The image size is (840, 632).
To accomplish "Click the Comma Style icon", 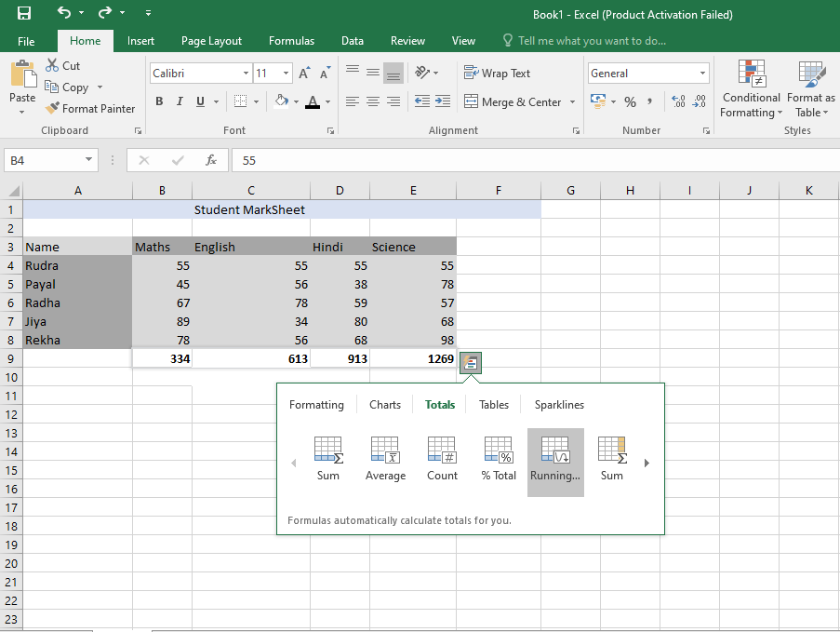I will [650, 101].
